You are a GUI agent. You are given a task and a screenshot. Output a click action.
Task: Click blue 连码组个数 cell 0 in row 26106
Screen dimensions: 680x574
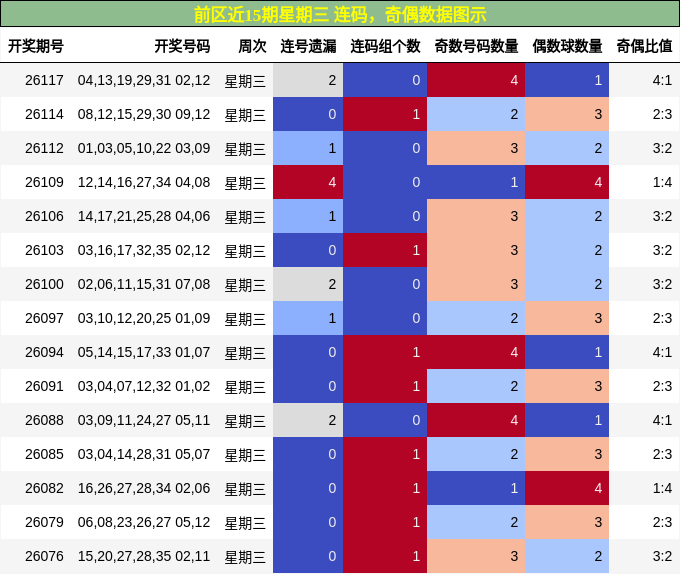385,216
